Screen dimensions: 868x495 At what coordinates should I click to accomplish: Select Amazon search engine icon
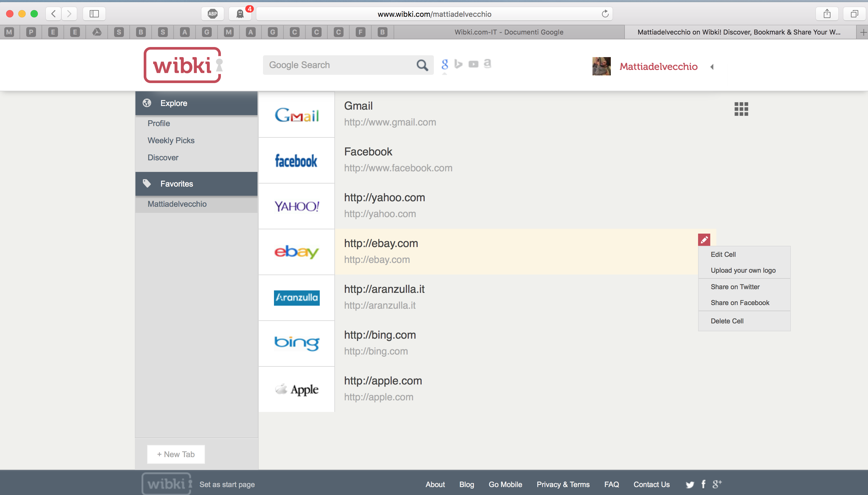coord(487,63)
